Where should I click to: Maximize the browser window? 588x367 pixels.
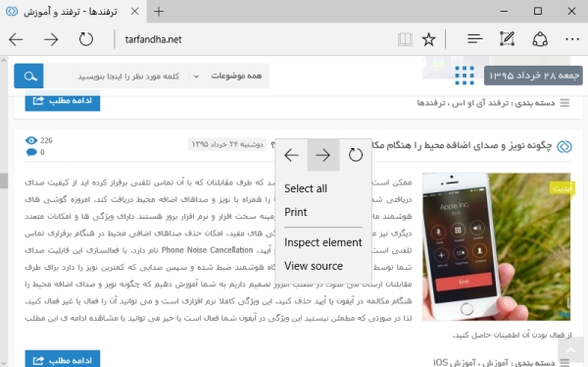click(538, 11)
